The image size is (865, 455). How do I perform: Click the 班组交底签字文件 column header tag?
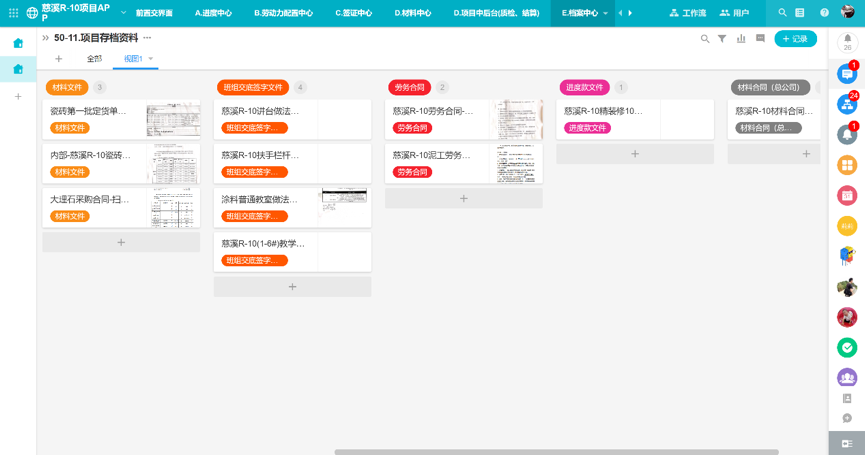[x=253, y=87]
